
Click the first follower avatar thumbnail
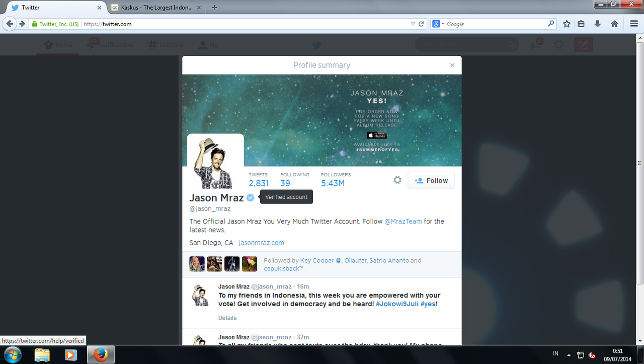(197, 264)
